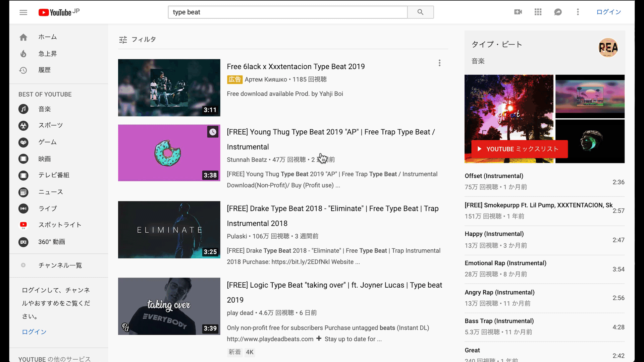
Task: Open the settings three-dot menu in header
Action: pos(578,12)
